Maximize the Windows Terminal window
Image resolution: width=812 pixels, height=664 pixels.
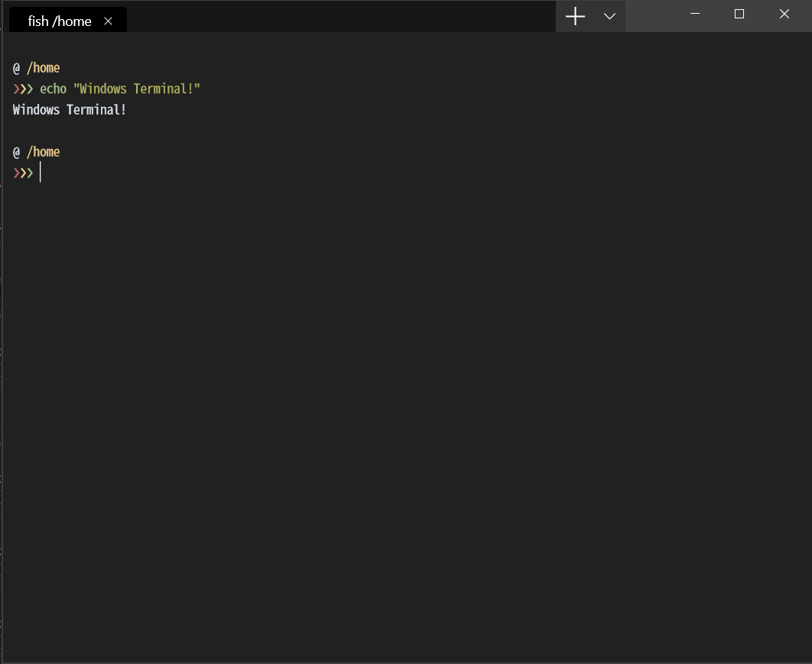739,14
